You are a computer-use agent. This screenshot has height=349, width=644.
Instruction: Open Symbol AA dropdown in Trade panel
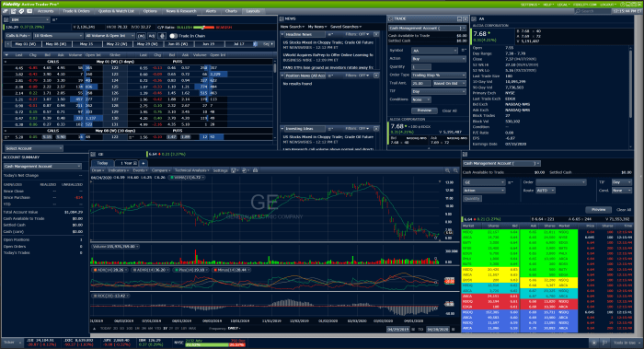pyautogui.click(x=434, y=50)
